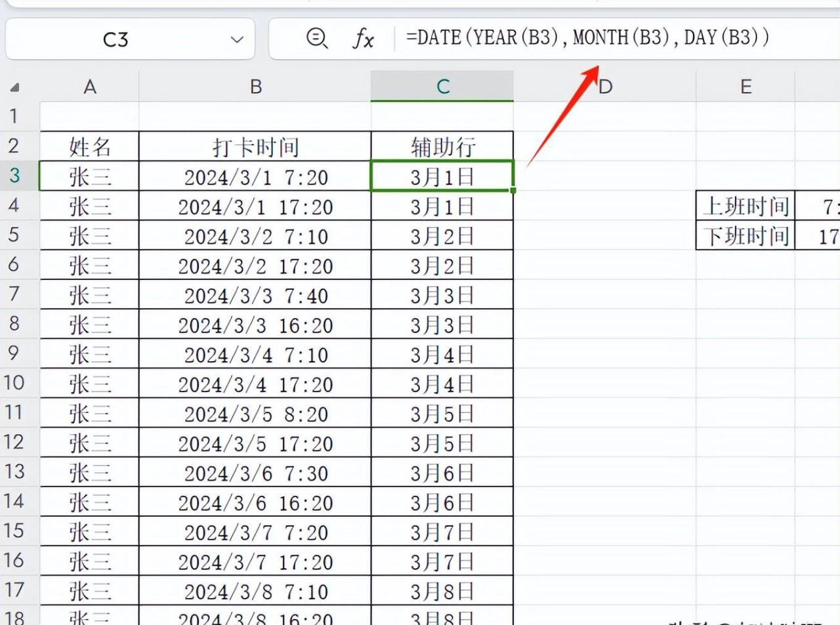Select cell with 2024/3/6 16:20
The height and width of the screenshot is (625, 840).
tap(255, 502)
